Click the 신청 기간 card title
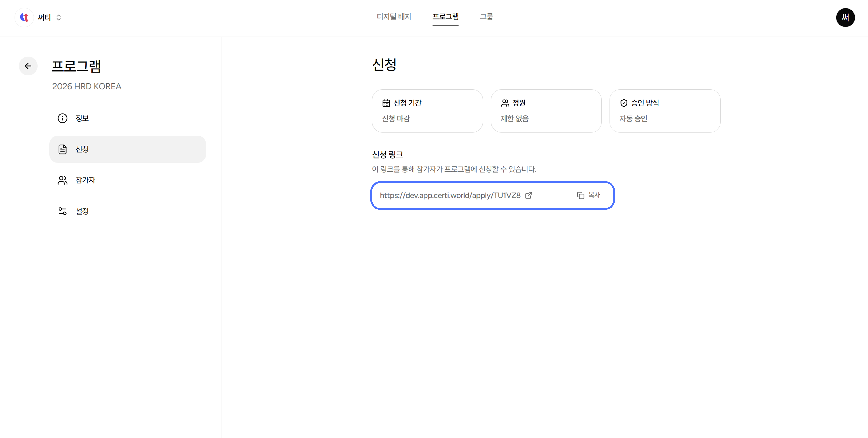The height and width of the screenshot is (438, 868). pos(407,103)
